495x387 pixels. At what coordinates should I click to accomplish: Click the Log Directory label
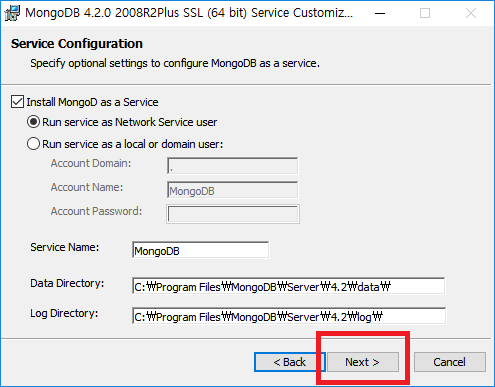tap(64, 313)
